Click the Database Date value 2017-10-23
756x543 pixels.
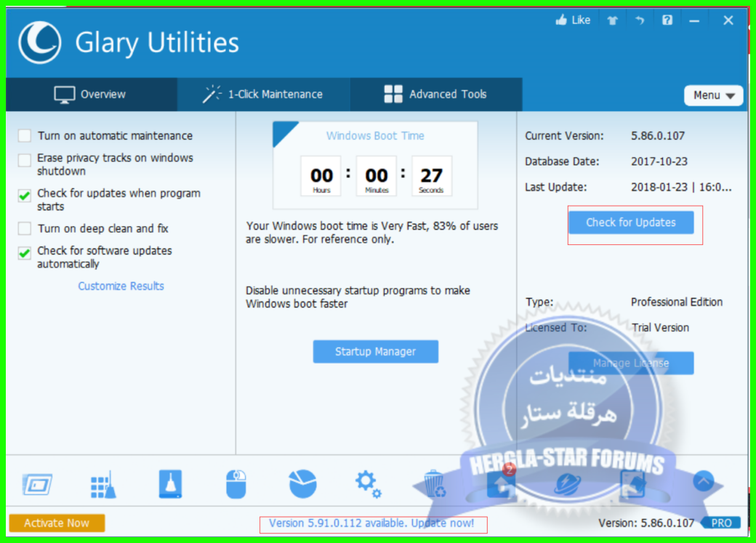click(x=659, y=161)
